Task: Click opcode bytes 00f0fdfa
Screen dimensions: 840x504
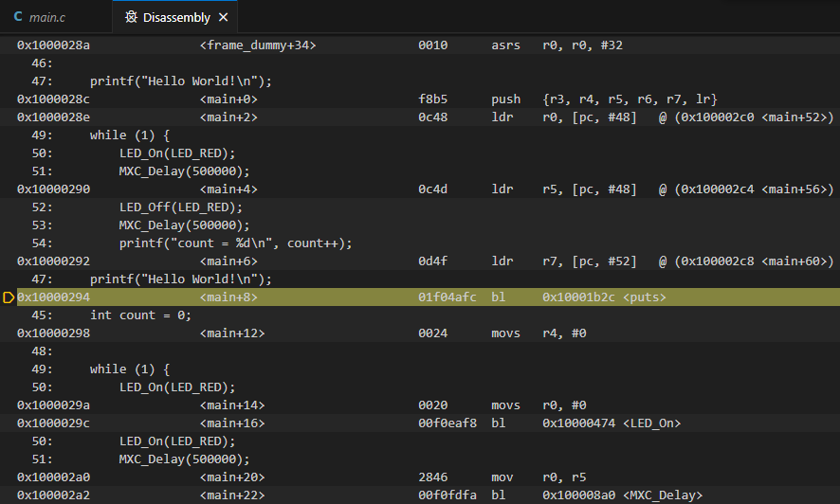Action: [x=447, y=495]
